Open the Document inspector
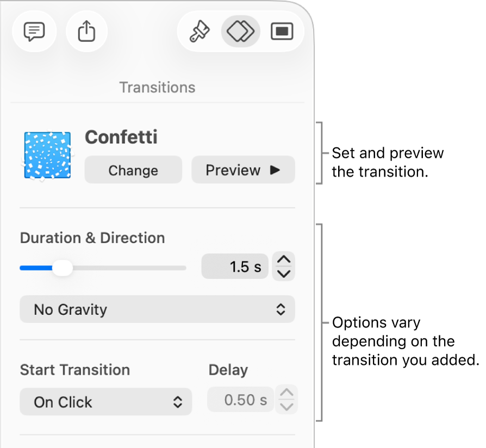This screenshot has width=486, height=448. tap(282, 31)
